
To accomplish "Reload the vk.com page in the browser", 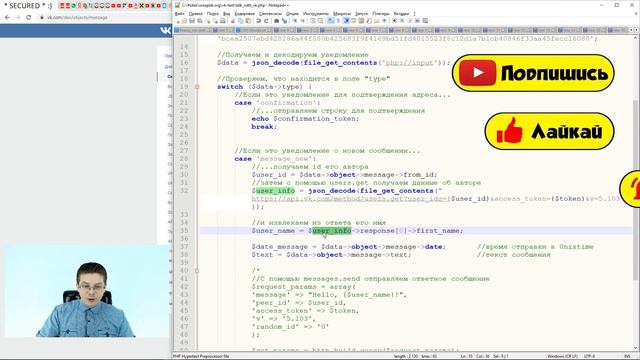I will pos(29,18).
